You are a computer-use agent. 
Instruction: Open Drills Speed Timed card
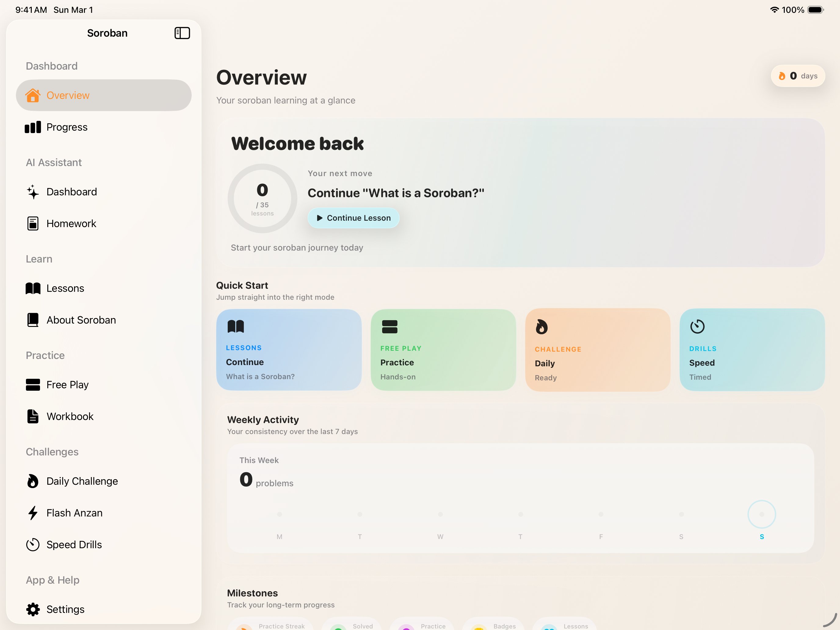pos(751,350)
